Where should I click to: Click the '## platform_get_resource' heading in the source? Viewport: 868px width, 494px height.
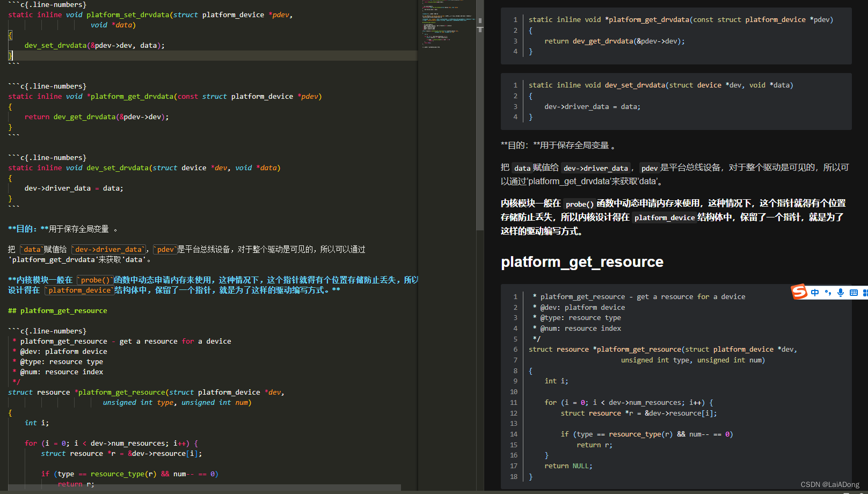(x=57, y=311)
